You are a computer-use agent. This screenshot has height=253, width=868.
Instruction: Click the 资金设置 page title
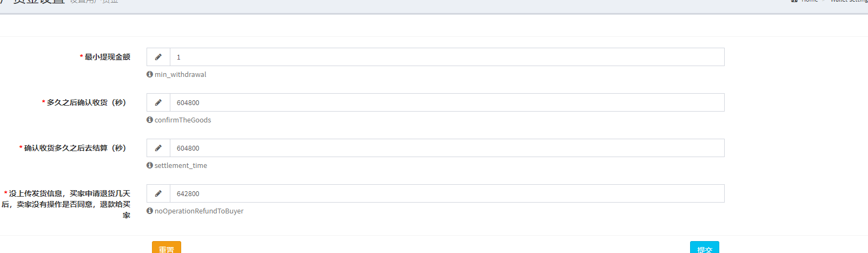coord(39,2)
